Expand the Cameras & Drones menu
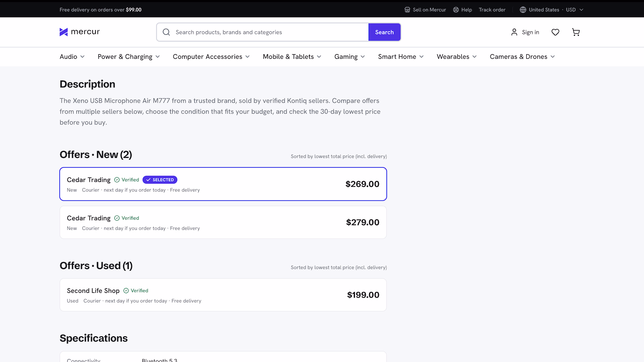 click(x=522, y=57)
